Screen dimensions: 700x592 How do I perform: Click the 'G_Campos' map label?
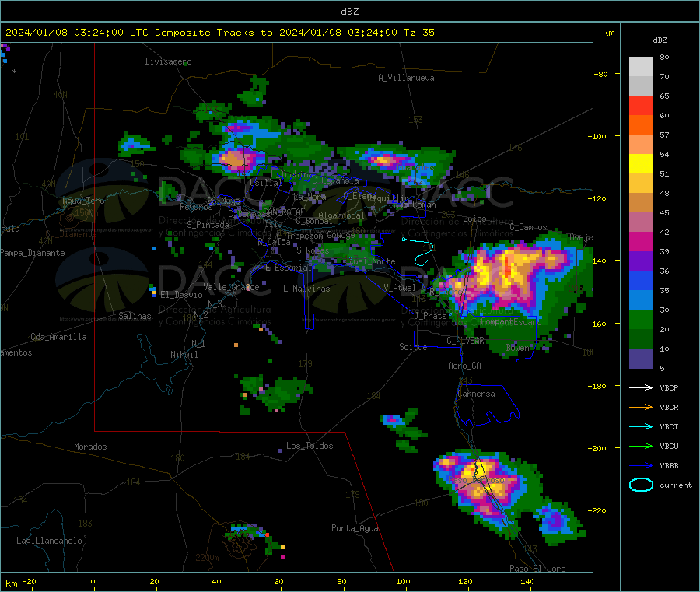point(528,227)
